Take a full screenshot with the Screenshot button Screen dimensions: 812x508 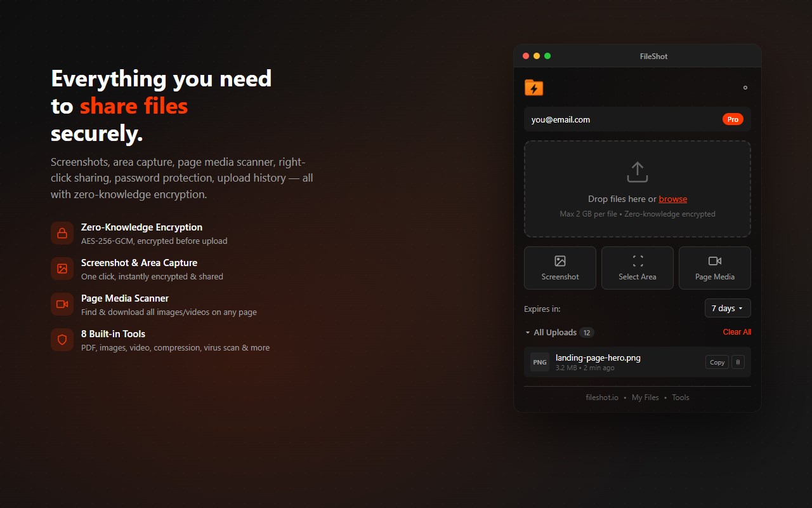560,268
